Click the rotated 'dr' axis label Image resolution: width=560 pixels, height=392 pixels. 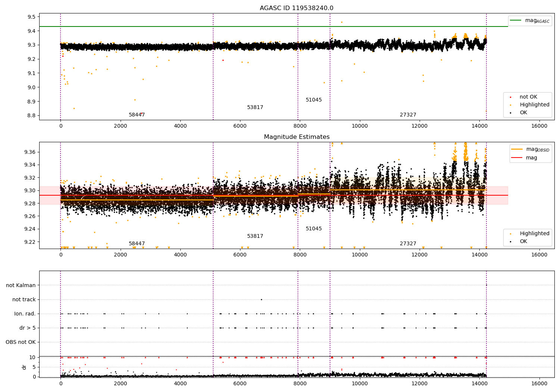coord(24,367)
